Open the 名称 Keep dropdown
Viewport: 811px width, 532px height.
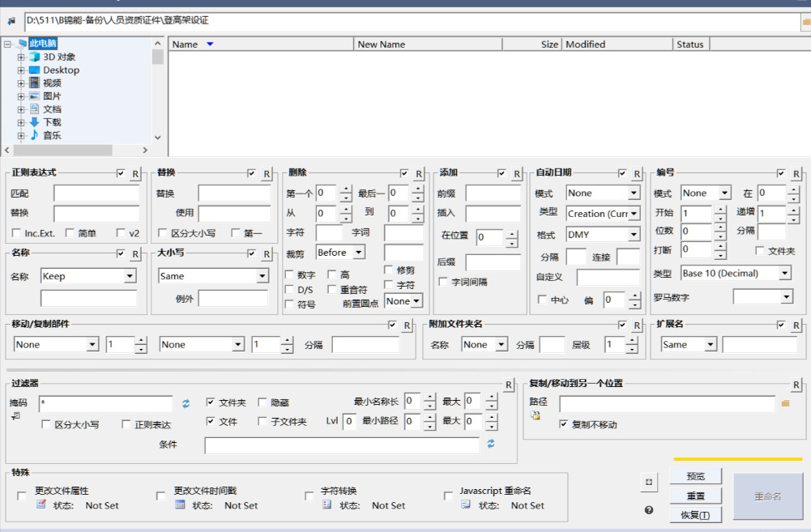tap(130, 276)
